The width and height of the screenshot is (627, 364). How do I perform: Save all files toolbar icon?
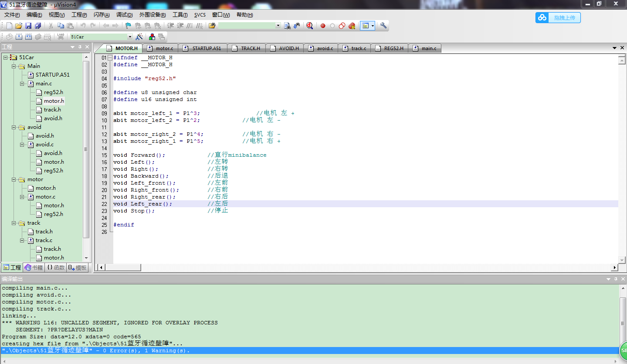[x=38, y=26]
